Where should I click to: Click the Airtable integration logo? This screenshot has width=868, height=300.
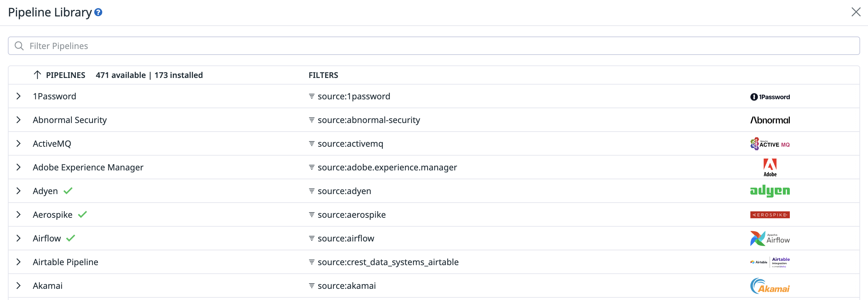point(770,262)
